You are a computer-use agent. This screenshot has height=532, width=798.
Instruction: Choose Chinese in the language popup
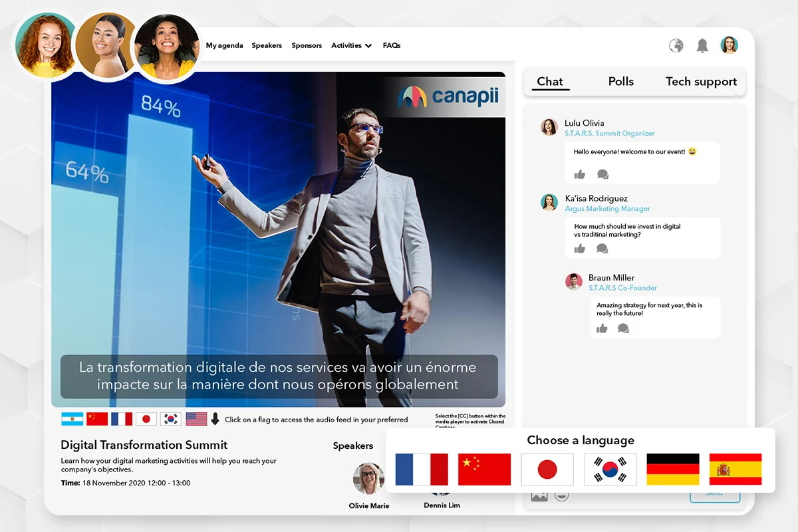click(485, 469)
